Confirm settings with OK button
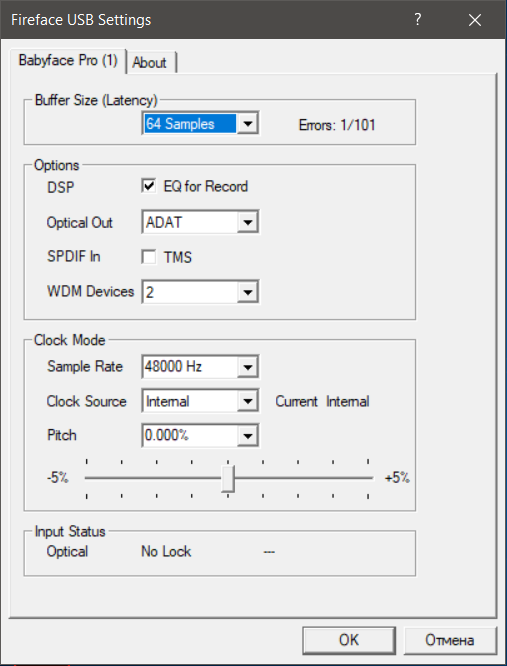 [349, 640]
